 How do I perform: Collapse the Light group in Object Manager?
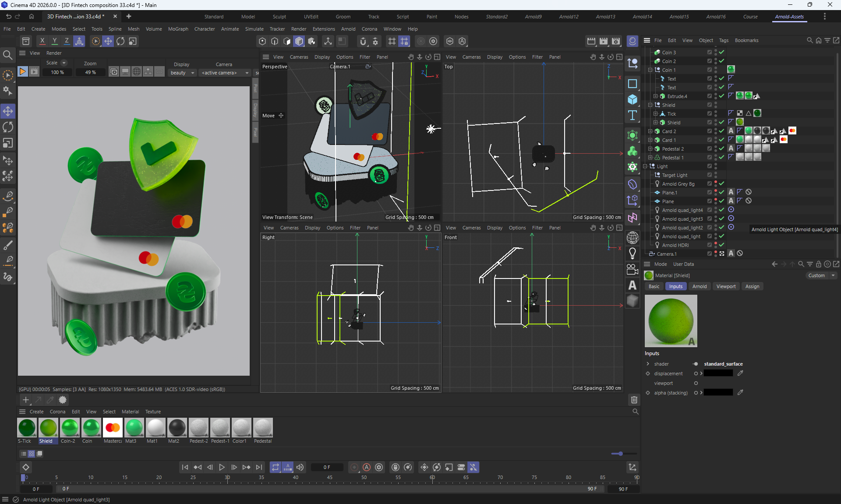(x=645, y=166)
